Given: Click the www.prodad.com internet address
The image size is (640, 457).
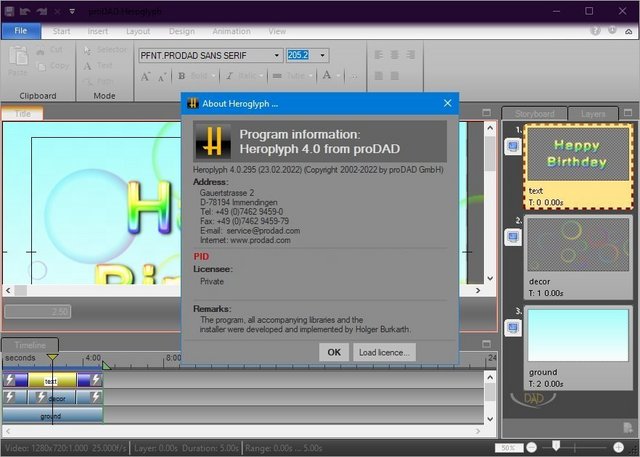Looking at the screenshot, I should click(260, 240).
